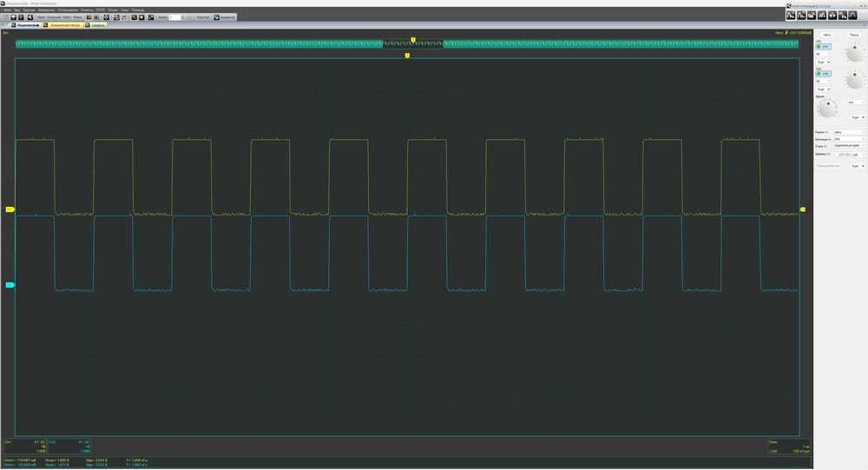868x470 pixels.
Task: Open the trigger source CH1 dropdown
Action: click(849, 139)
